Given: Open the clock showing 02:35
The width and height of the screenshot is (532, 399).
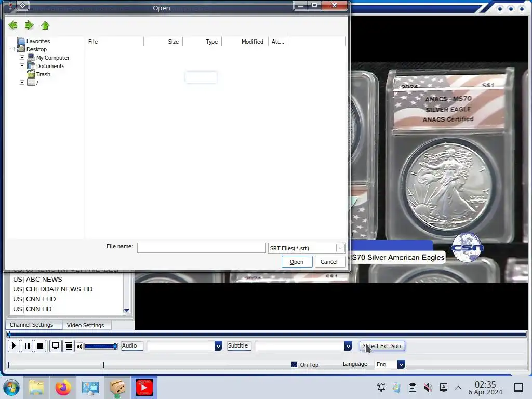Looking at the screenshot, I should [x=485, y=388].
